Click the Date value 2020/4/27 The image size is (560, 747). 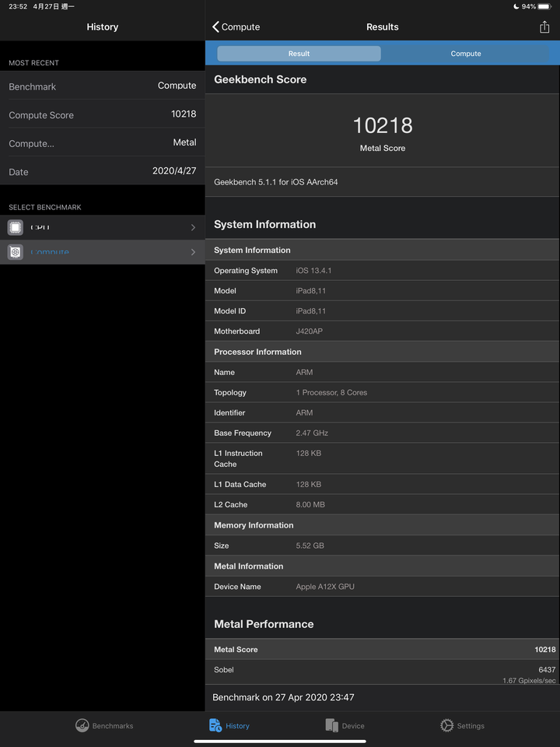click(x=174, y=170)
